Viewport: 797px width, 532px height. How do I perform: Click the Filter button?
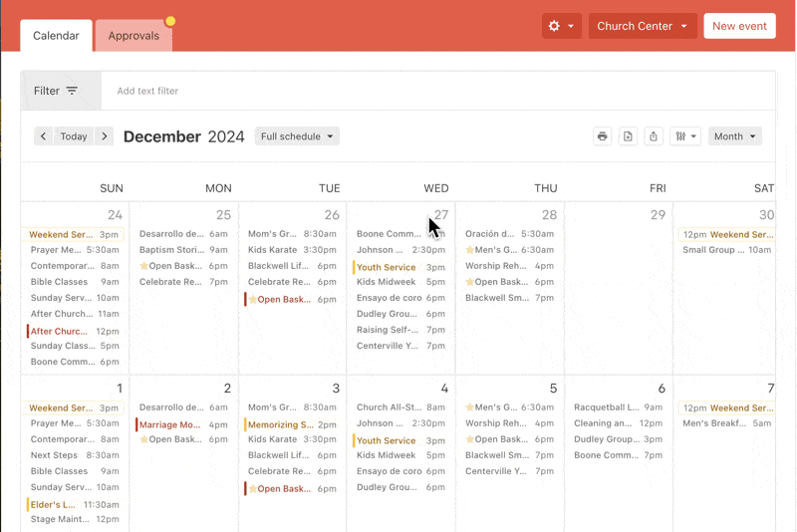pos(61,91)
